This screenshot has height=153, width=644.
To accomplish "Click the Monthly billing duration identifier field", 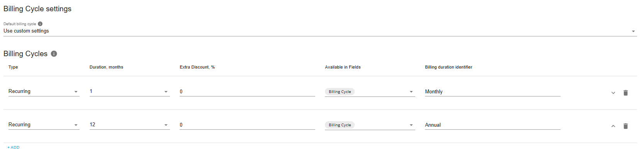I will (x=493, y=92).
